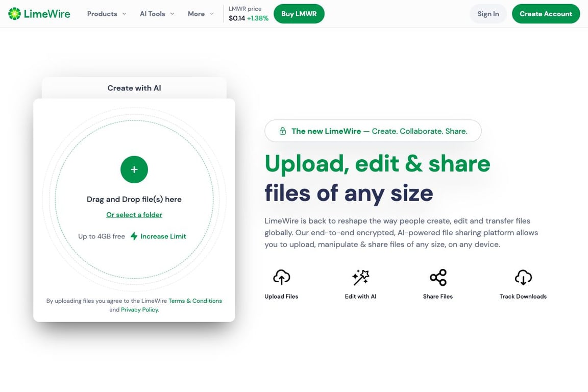This screenshot has width=588, height=392.
Task: Click the Track Downloads cloud icon
Action: [523, 277]
